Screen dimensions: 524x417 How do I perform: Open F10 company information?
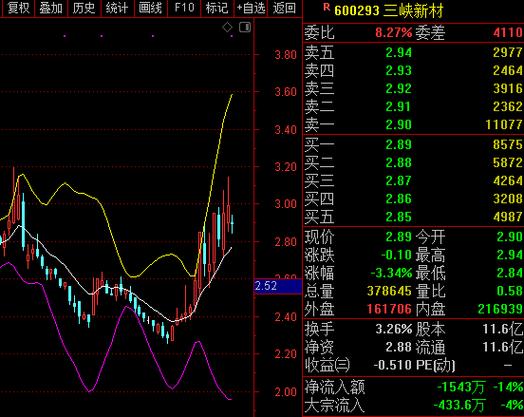tap(184, 8)
